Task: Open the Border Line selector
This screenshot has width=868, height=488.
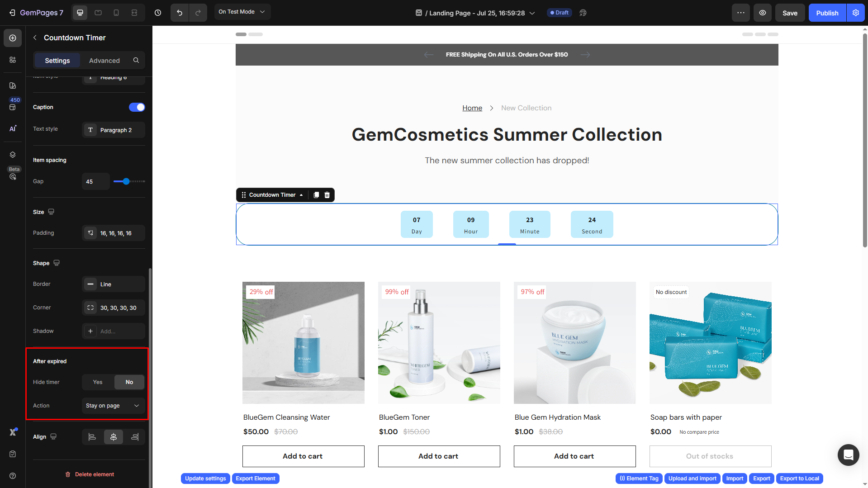Action: point(114,284)
